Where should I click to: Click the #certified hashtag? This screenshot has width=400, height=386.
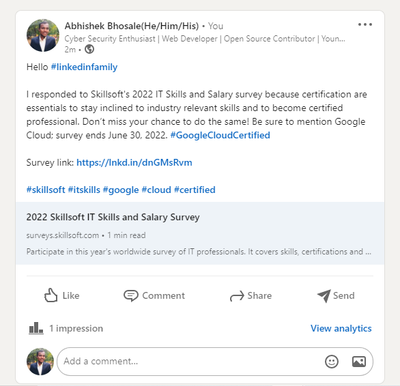click(x=195, y=190)
